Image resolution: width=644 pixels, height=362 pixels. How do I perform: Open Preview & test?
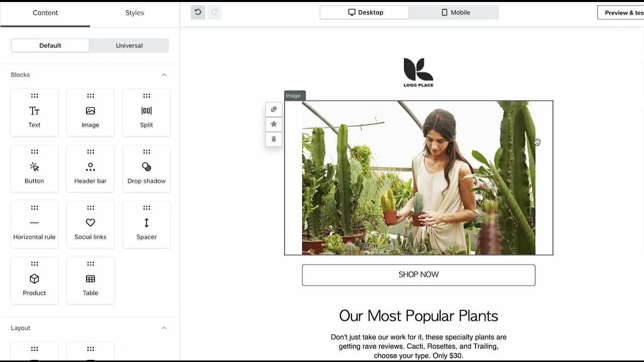(x=621, y=13)
